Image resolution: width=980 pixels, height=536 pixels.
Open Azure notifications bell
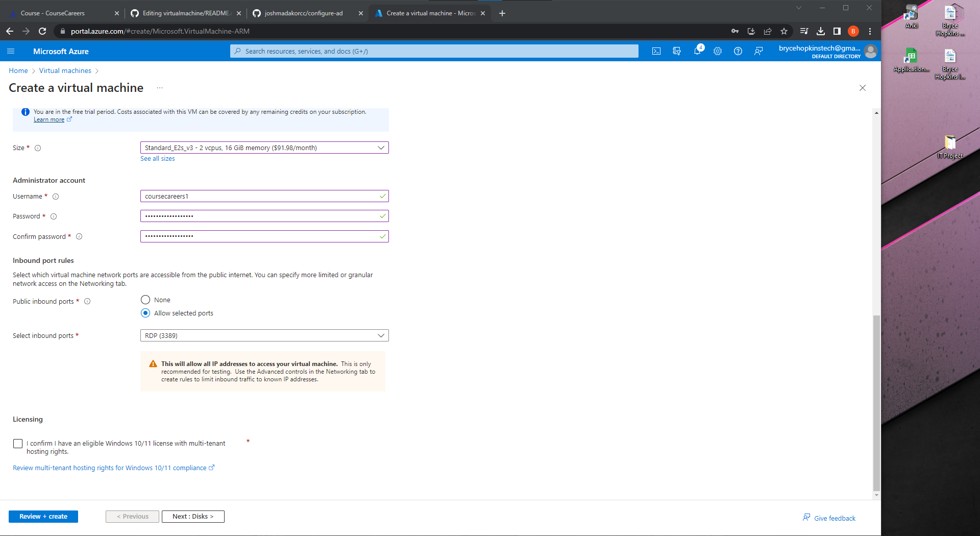[x=697, y=51]
